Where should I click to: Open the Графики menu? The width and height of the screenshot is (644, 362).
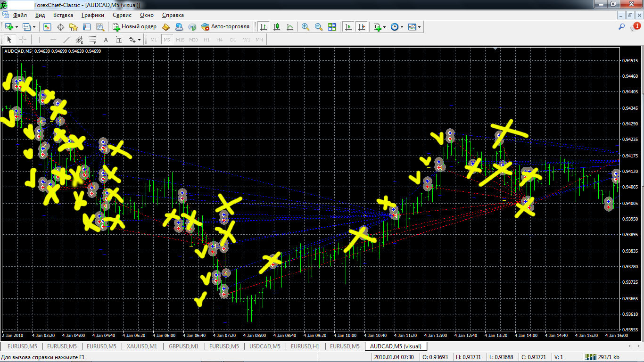[x=92, y=15]
